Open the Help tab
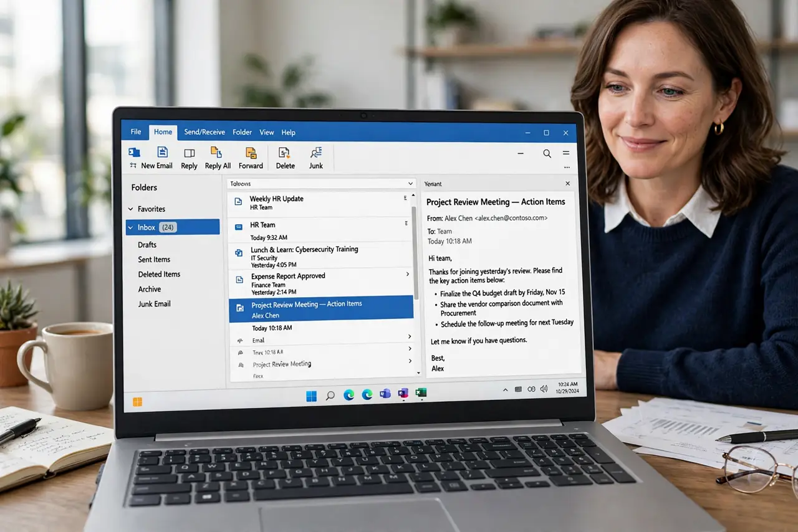Image resolution: width=798 pixels, height=532 pixels. (288, 132)
